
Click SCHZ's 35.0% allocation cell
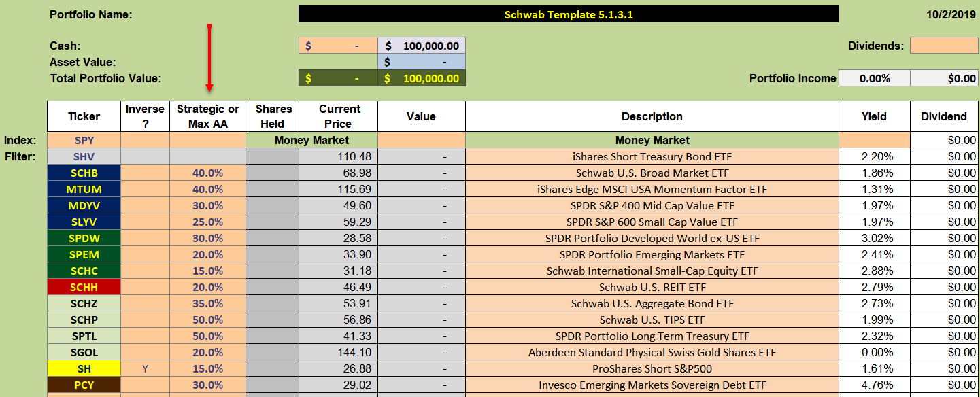point(207,303)
